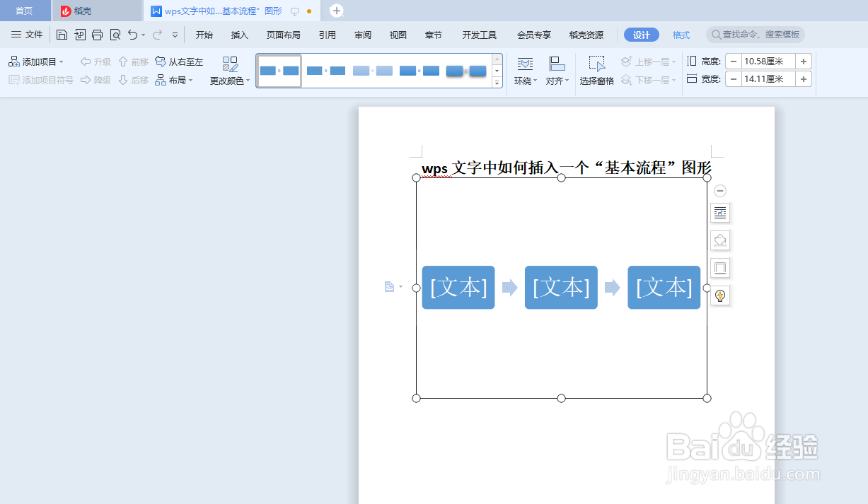Click the layout options floating icon
This screenshot has height=504, width=868.
pyautogui.click(x=720, y=213)
